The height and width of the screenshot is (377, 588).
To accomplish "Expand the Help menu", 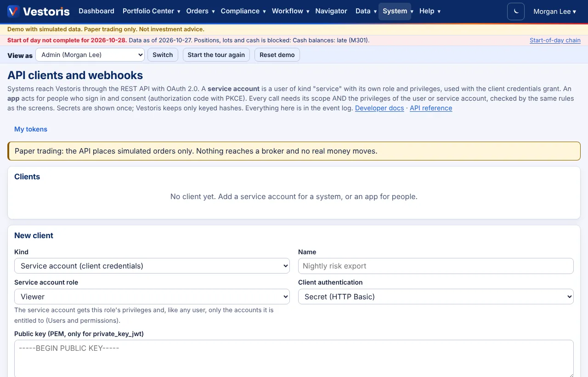I will click(430, 11).
